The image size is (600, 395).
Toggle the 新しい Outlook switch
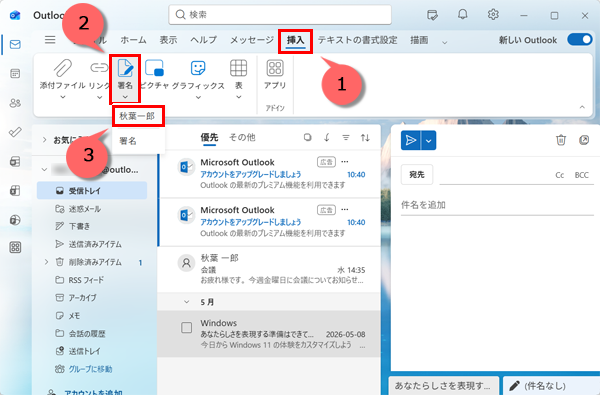coord(580,40)
